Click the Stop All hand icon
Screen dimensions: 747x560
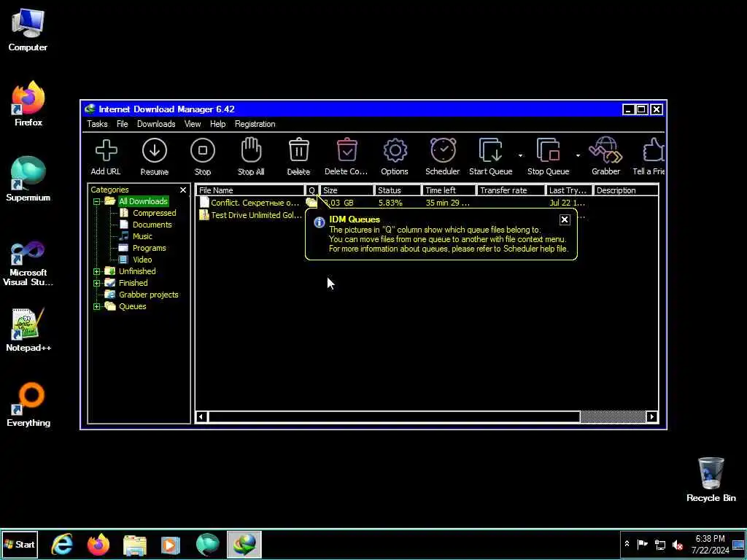[x=251, y=150]
